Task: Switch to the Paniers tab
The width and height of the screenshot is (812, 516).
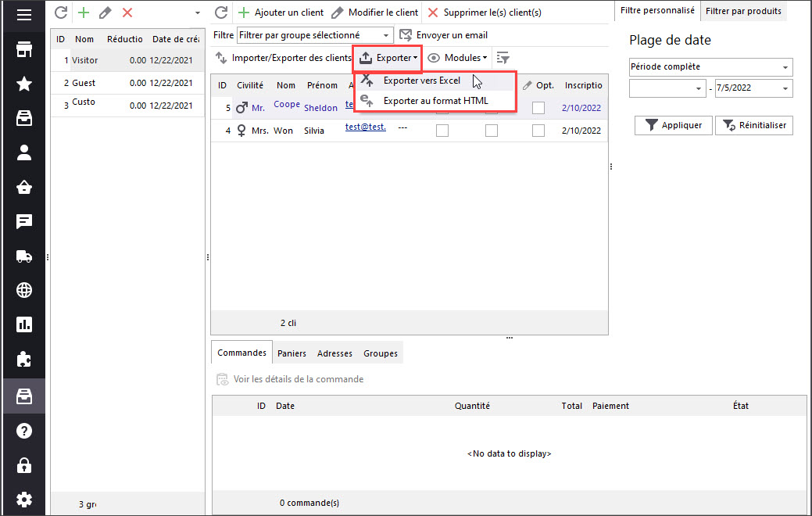Action: point(292,353)
